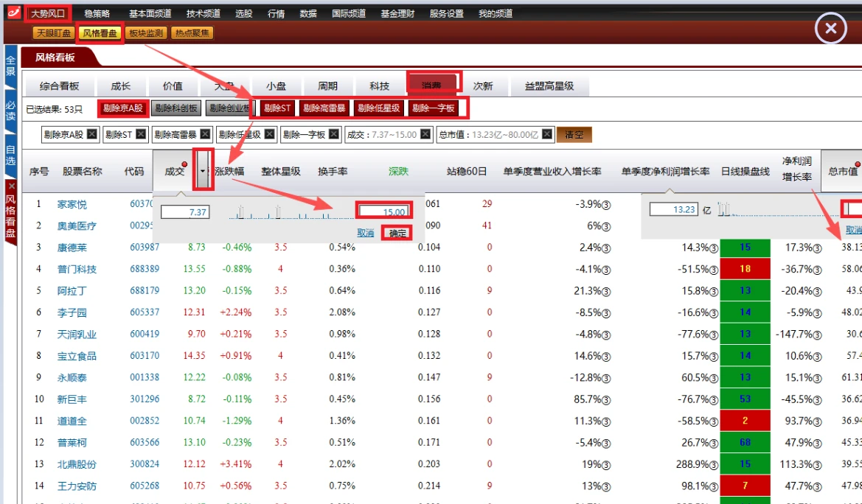The height and width of the screenshot is (504, 862).
Task: Open the 大势风口 main menu
Action: [48, 13]
